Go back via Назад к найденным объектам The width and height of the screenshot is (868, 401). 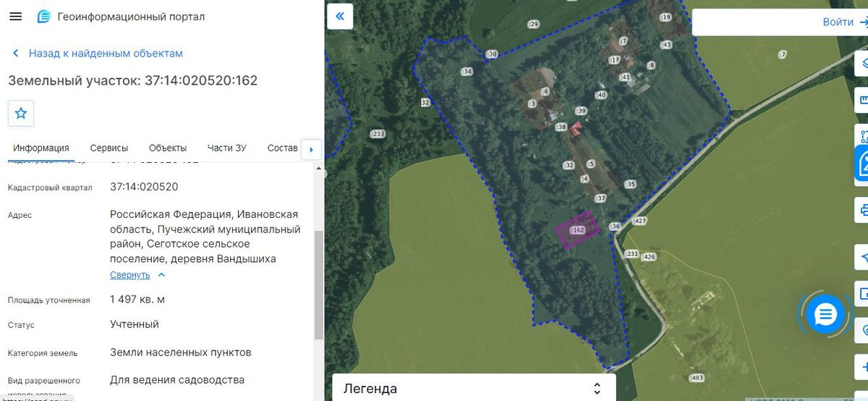[x=98, y=54]
